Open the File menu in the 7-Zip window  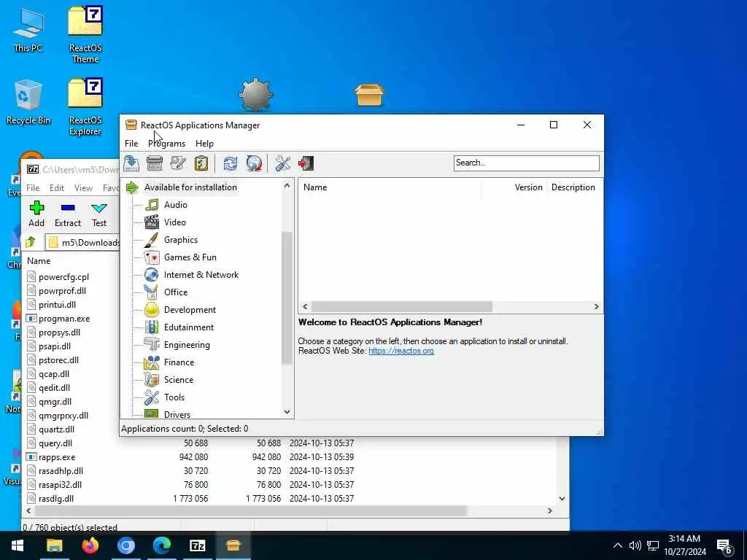(33, 188)
